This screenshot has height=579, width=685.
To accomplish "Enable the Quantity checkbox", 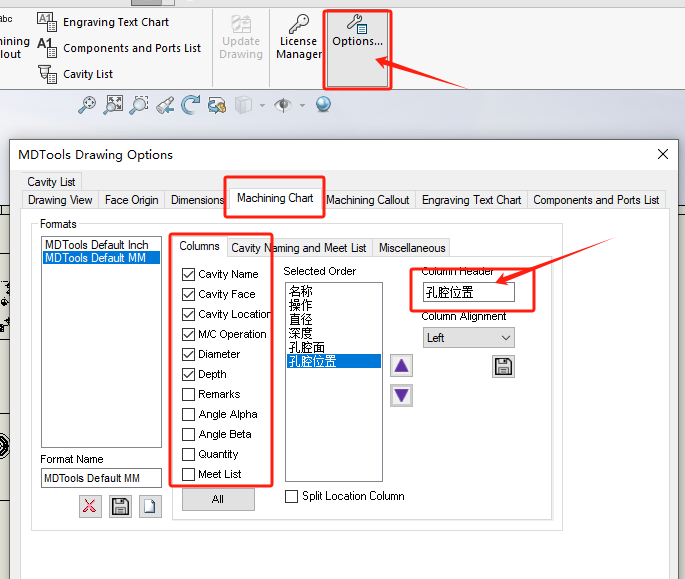I will [188, 454].
